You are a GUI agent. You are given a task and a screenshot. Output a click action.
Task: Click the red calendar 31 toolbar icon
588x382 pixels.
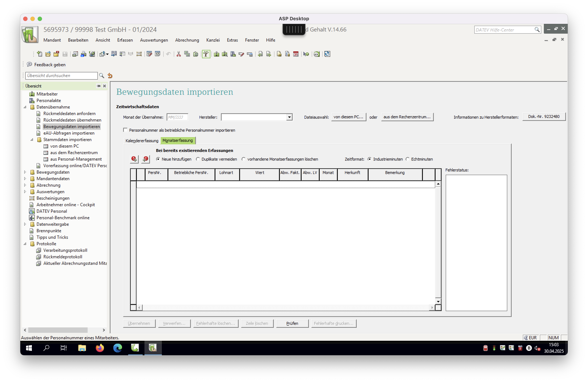(x=296, y=54)
